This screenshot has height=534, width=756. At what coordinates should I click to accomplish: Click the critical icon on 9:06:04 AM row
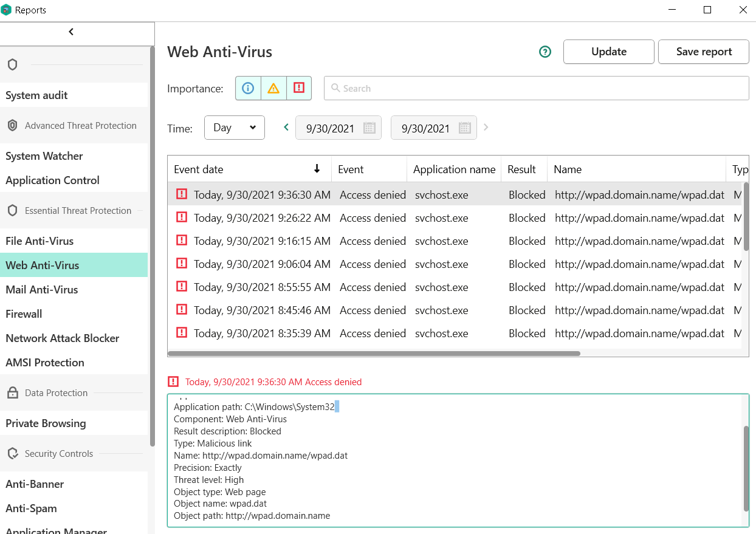pyautogui.click(x=182, y=263)
